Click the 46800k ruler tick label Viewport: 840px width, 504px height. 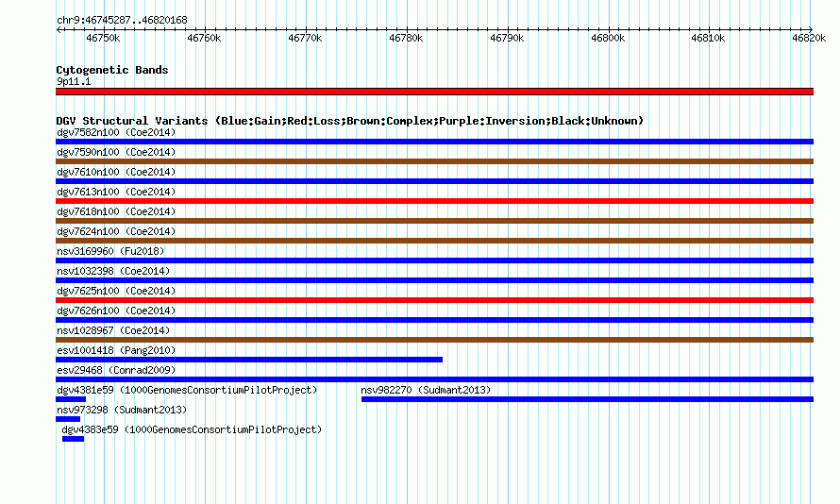pyautogui.click(x=608, y=39)
